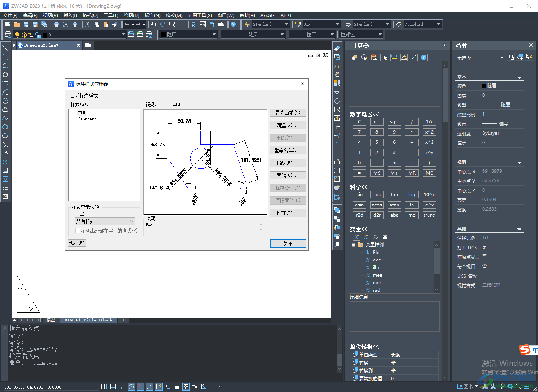Image resolution: width=538 pixels, height=392 pixels.
Task: Toggle lineweight display in status bar
Action: [177, 387]
